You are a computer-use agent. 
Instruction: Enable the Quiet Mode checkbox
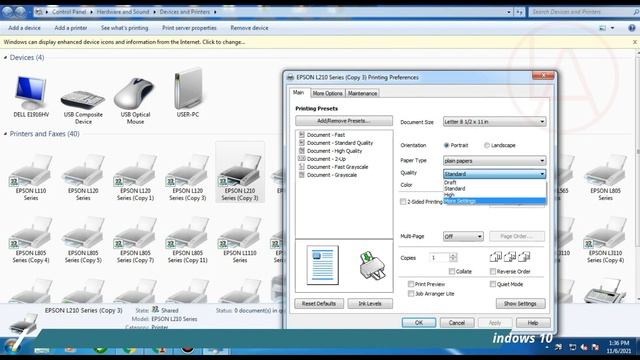(x=493, y=284)
